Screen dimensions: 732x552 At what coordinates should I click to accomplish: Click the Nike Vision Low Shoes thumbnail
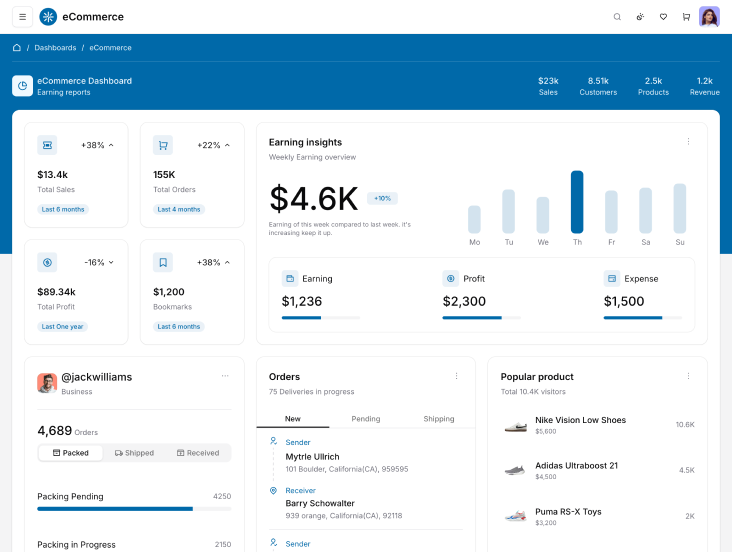click(515, 426)
